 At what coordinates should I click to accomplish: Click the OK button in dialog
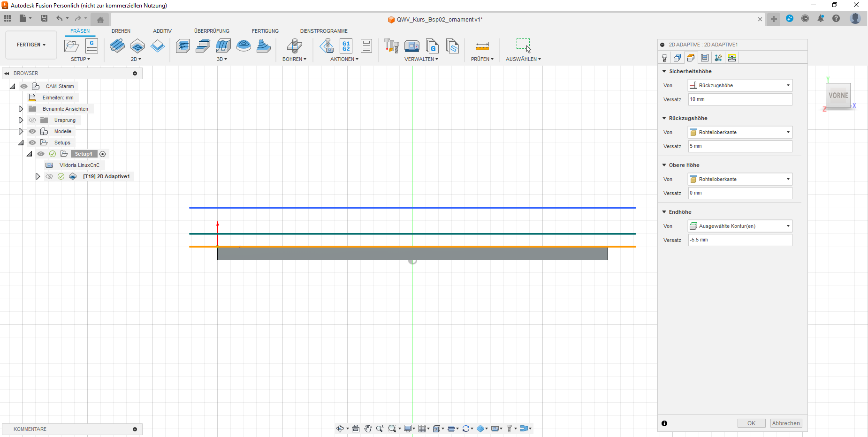pyautogui.click(x=751, y=423)
